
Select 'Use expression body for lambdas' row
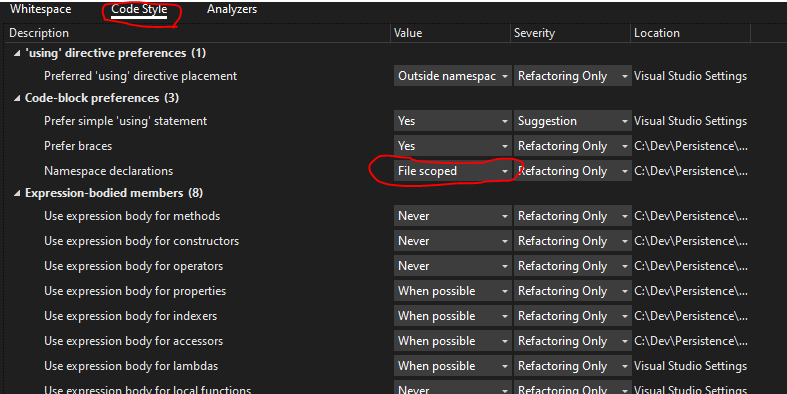[x=131, y=366]
